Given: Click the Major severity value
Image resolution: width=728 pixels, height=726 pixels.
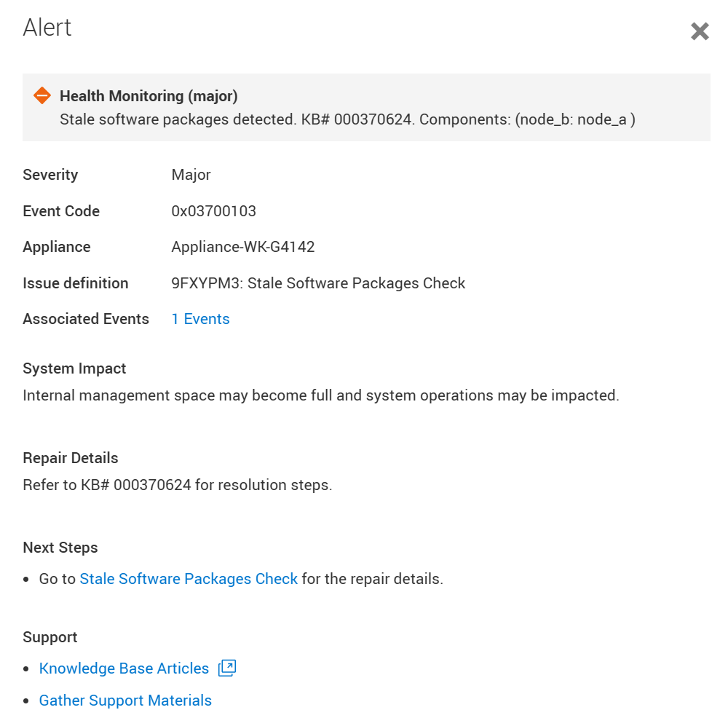Looking at the screenshot, I should tap(191, 175).
